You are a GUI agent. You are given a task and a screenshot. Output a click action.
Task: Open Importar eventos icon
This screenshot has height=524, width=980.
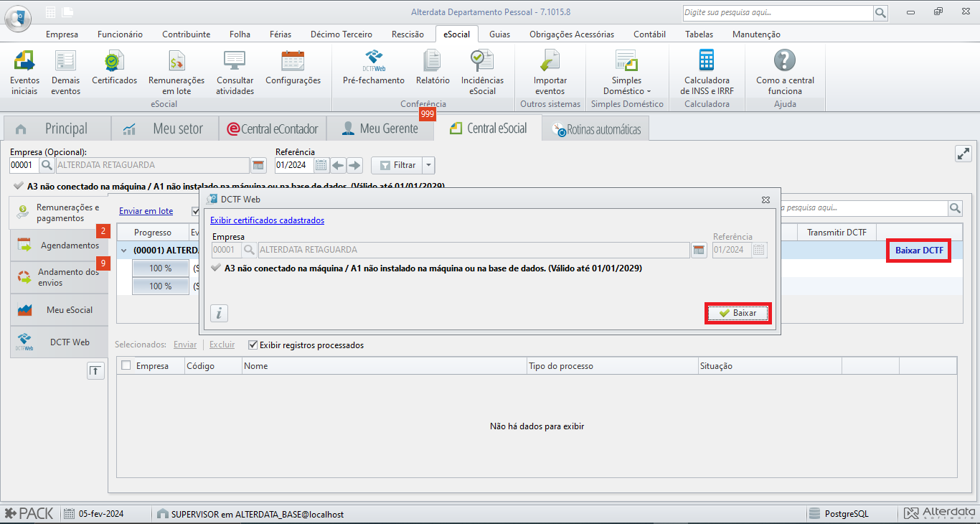tap(550, 72)
